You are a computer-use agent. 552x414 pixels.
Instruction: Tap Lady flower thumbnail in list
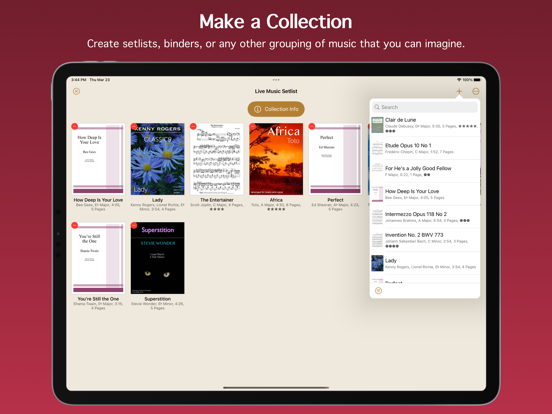pyautogui.click(x=377, y=263)
